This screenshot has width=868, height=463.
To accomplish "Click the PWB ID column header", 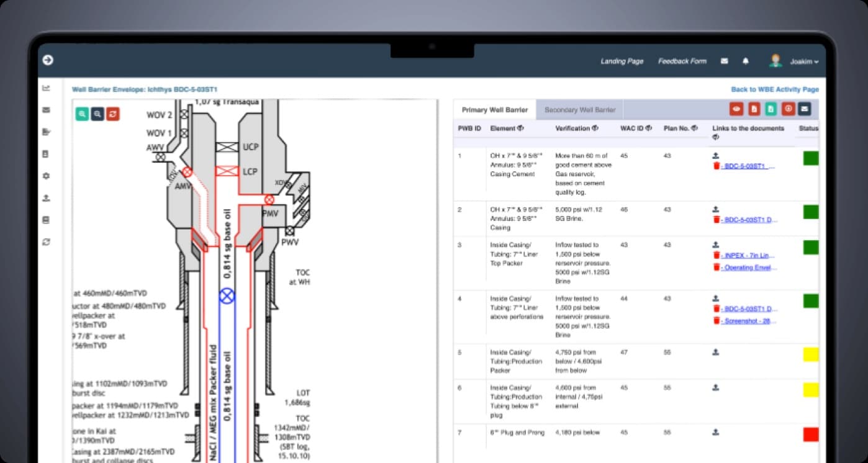I will pos(469,128).
